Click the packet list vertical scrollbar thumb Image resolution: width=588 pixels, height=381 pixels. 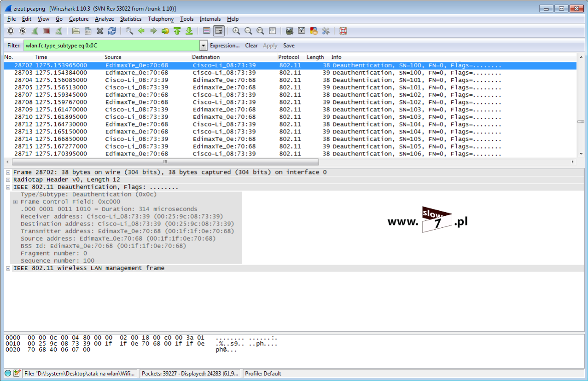tap(581, 121)
